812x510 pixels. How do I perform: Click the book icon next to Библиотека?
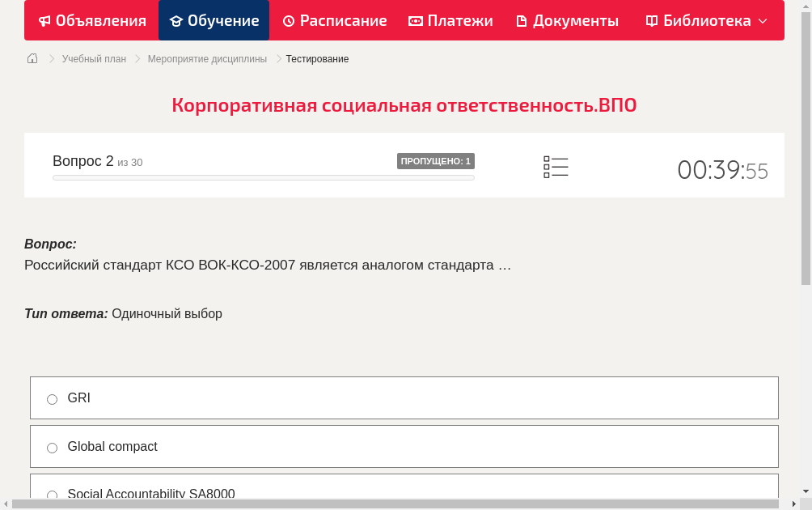coord(650,20)
